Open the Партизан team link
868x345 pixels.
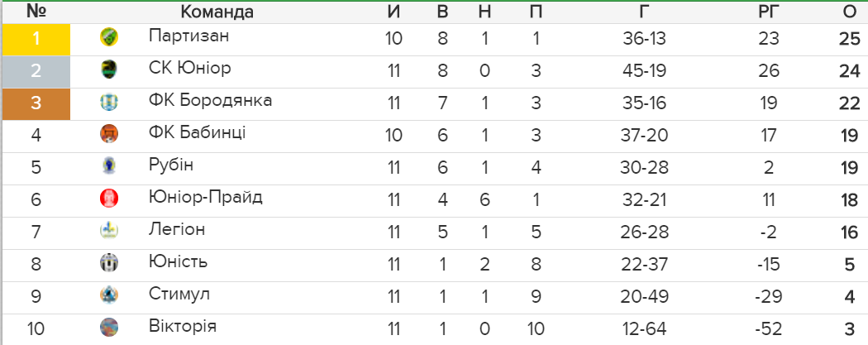point(181,36)
